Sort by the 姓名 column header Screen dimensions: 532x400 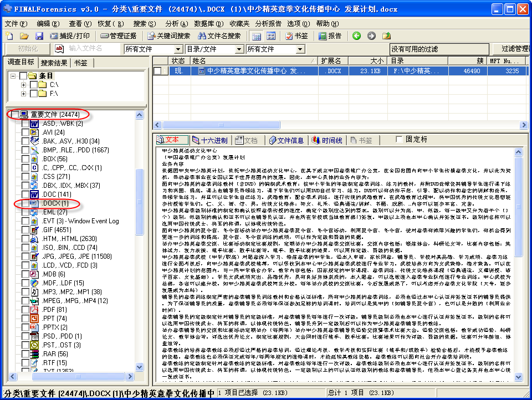point(254,61)
